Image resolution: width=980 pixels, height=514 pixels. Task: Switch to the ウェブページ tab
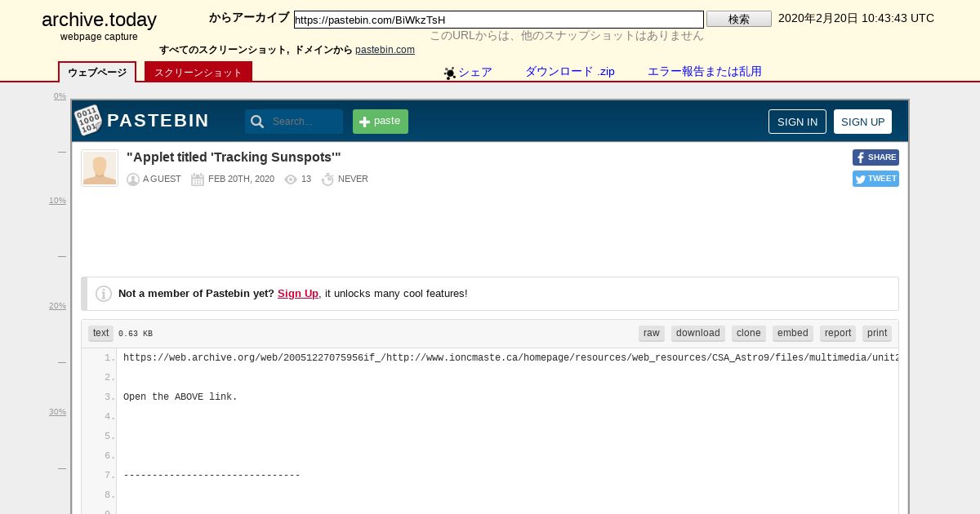pyautogui.click(x=97, y=73)
